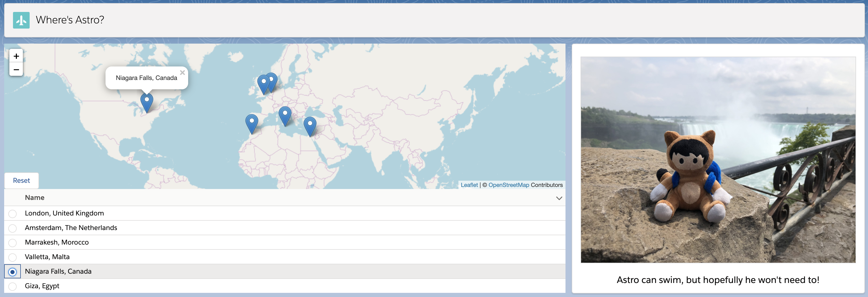
Task: Close the Niagara Falls popup
Action: [x=182, y=72]
